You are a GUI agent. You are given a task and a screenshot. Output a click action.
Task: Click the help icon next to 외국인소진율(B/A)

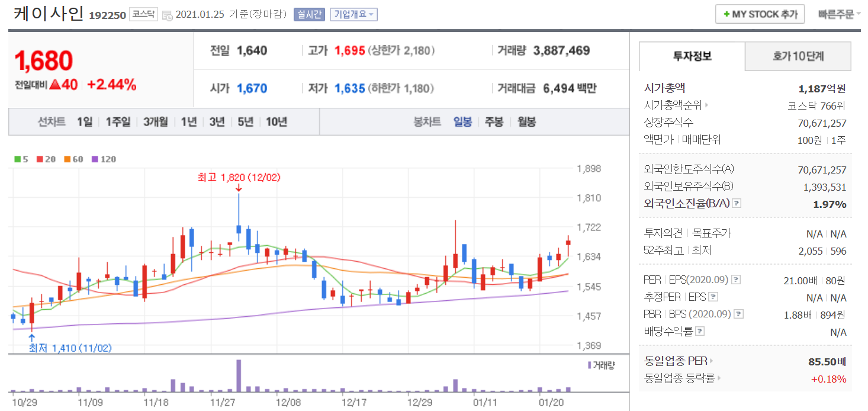737,204
